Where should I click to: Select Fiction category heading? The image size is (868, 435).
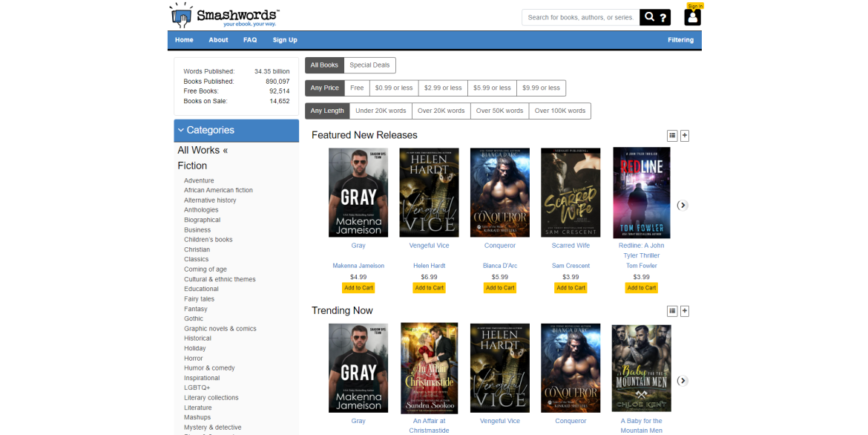[192, 166]
